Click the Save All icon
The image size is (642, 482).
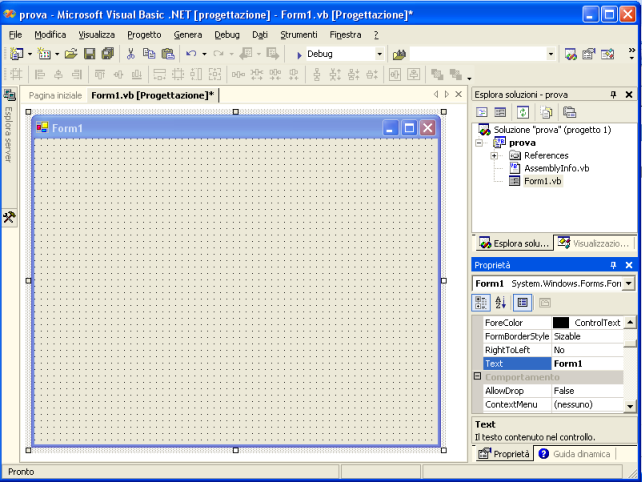(108, 54)
